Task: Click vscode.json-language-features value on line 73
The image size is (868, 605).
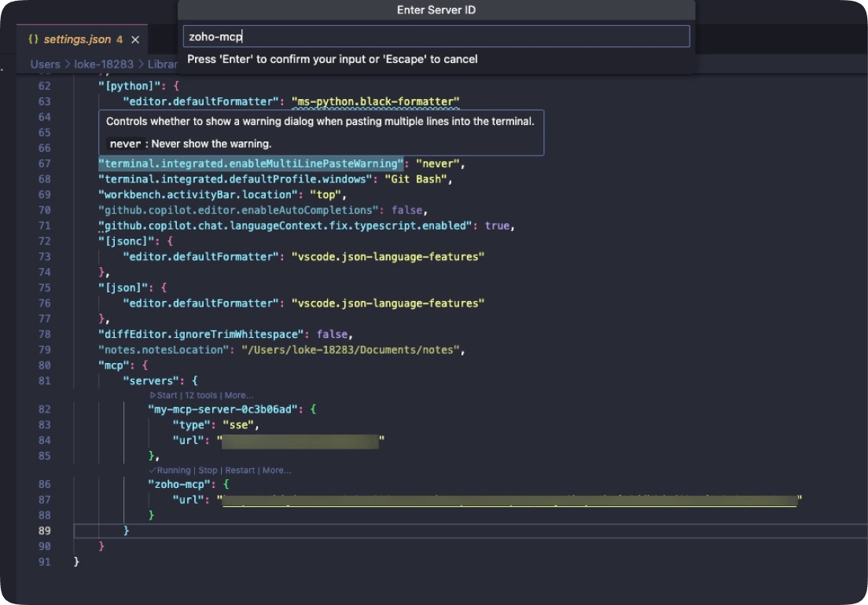Action: coord(388,257)
